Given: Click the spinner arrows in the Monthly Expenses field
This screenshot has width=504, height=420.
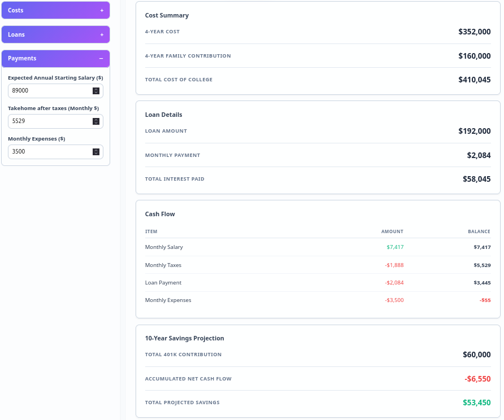Looking at the screenshot, I should coord(96,151).
